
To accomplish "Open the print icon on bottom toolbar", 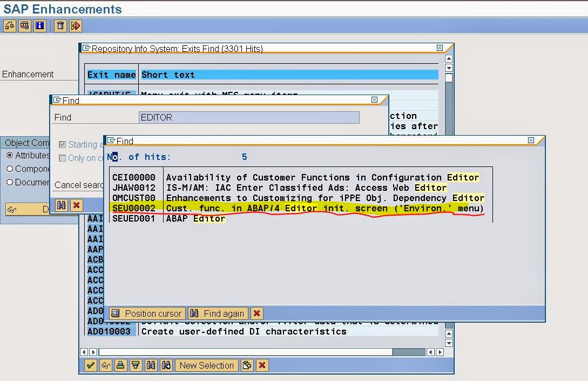I will pyautogui.click(x=120, y=365).
